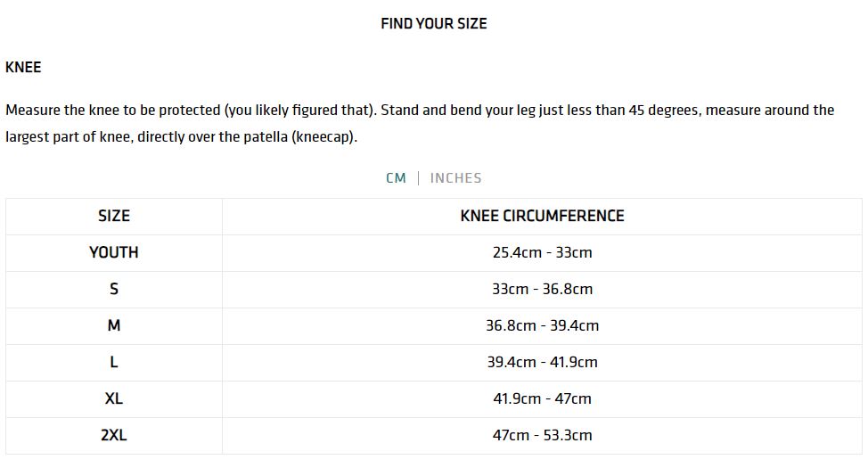
Task: Switch to the INCHES unit tab
Action: [x=455, y=178]
